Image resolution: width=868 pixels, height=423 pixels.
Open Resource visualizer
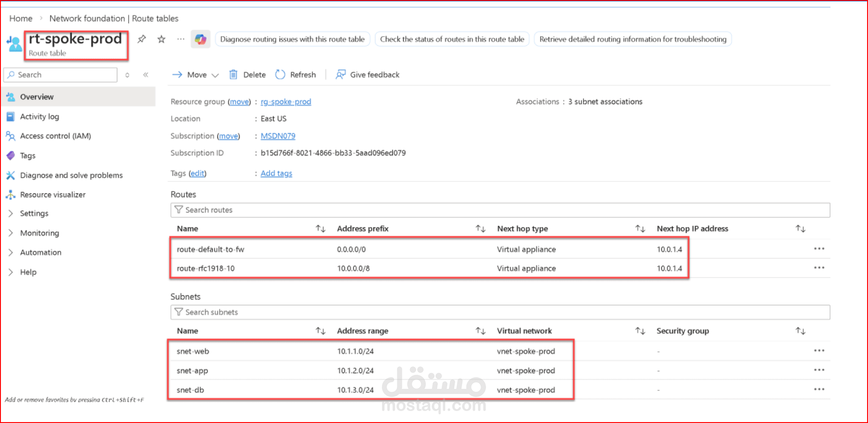coord(53,194)
